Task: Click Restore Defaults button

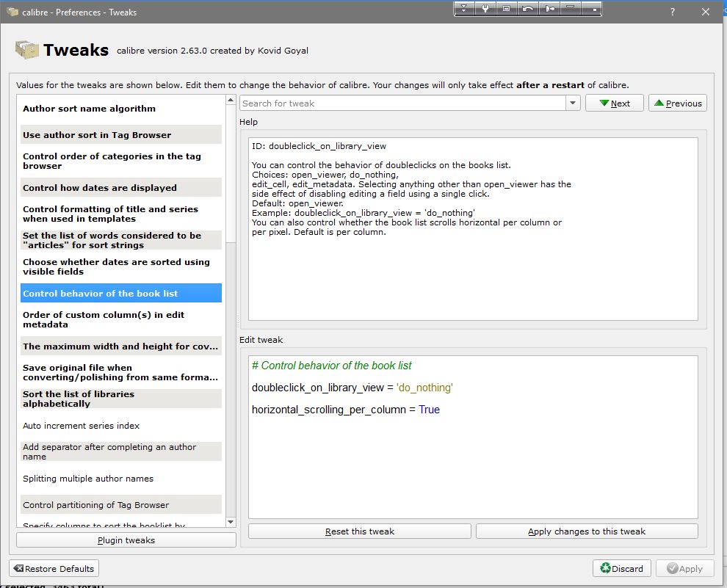Action: click(54, 568)
